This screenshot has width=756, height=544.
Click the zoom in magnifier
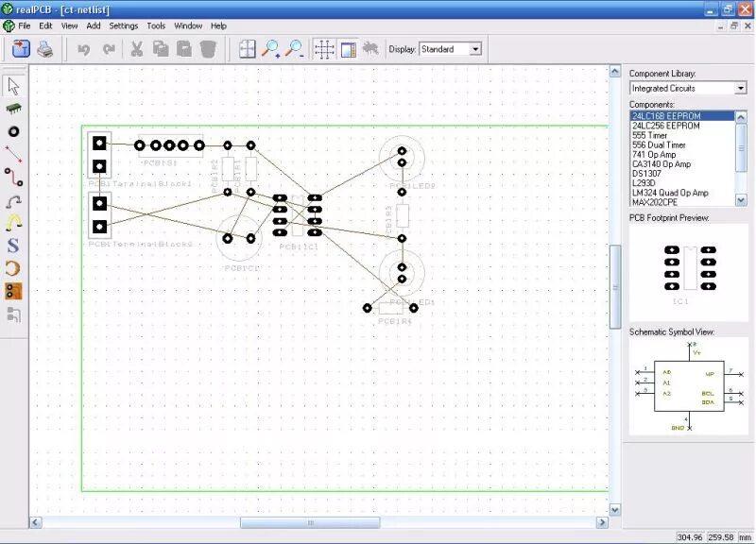pyautogui.click(x=271, y=49)
